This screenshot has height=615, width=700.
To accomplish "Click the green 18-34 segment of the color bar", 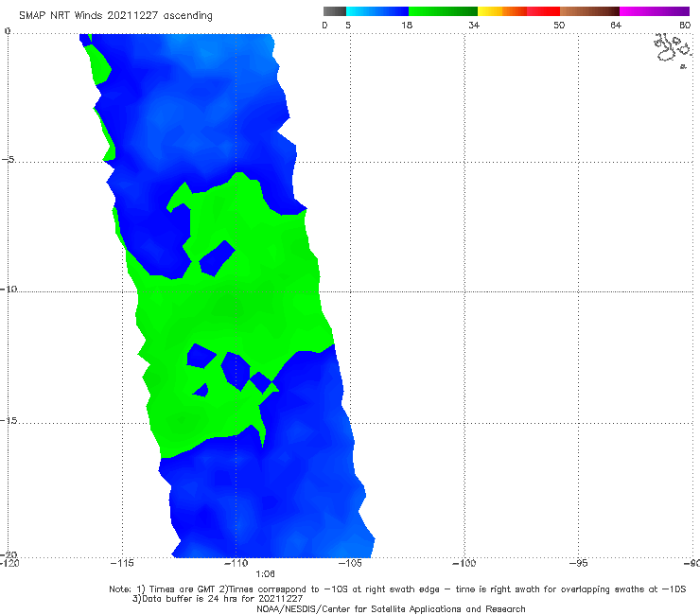I will (443, 11).
